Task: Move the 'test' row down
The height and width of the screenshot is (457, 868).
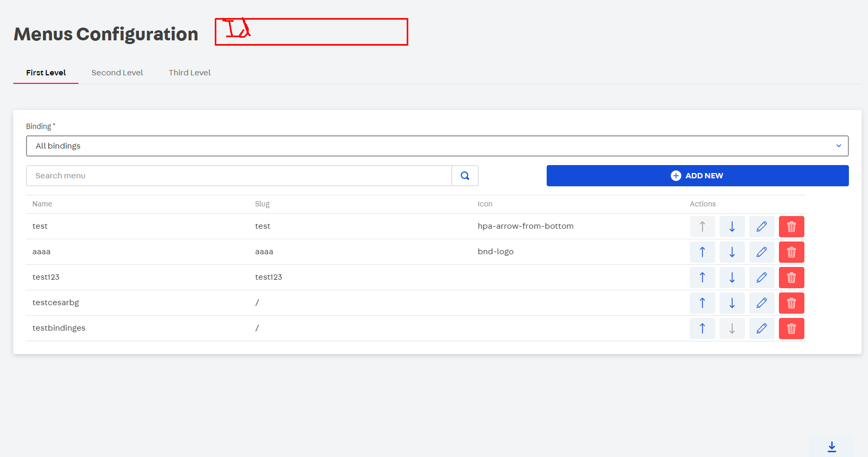Action: tap(732, 227)
